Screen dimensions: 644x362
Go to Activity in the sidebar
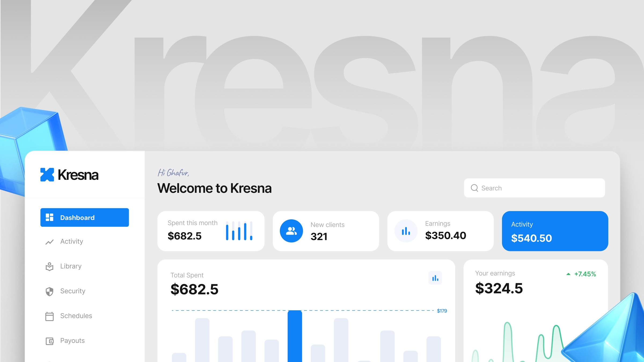[72, 242]
